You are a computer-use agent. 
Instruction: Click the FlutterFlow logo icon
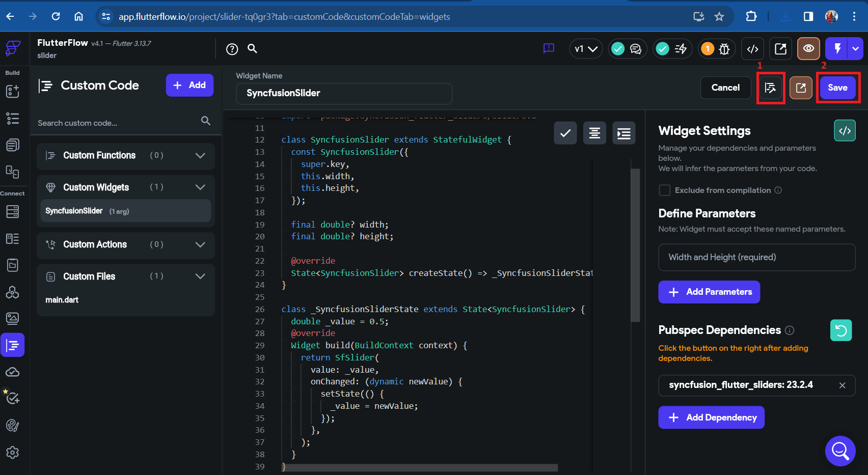coord(13,48)
